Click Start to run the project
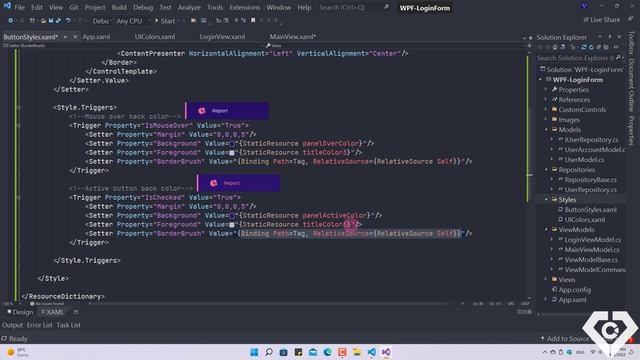Image resolution: width=640 pixels, height=360 pixels. (x=165, y=21)
